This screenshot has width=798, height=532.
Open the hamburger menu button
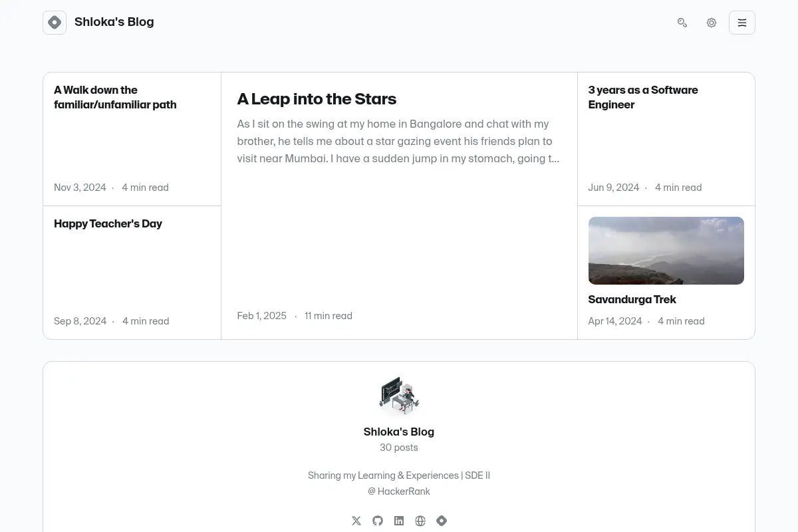coord(742,23)
